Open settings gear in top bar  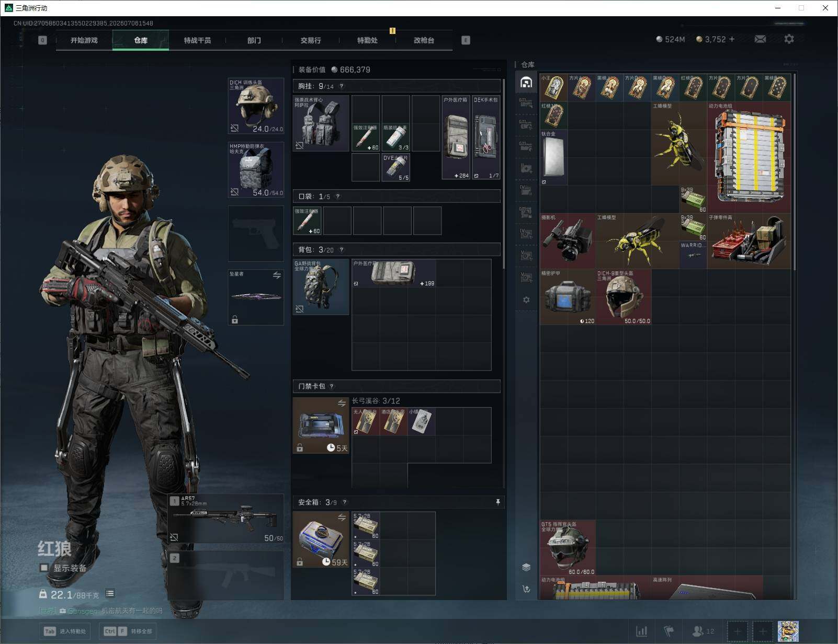[x=789, y=39]
